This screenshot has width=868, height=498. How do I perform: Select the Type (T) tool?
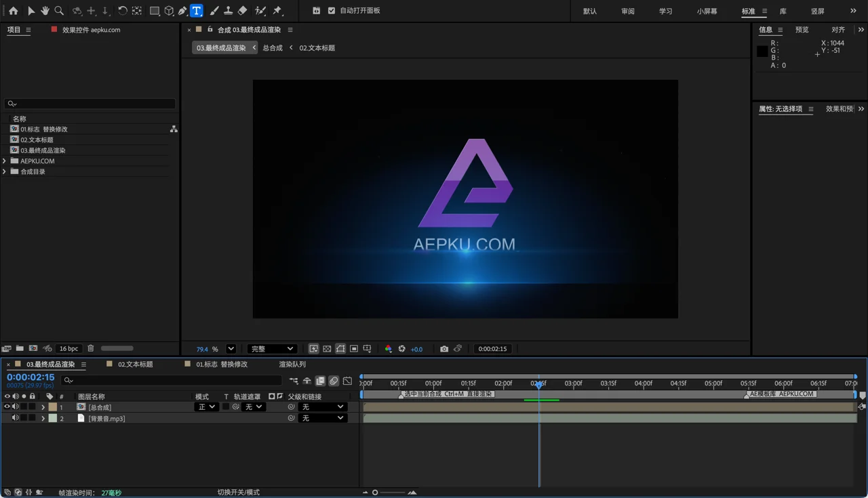(x=197, y=11)
